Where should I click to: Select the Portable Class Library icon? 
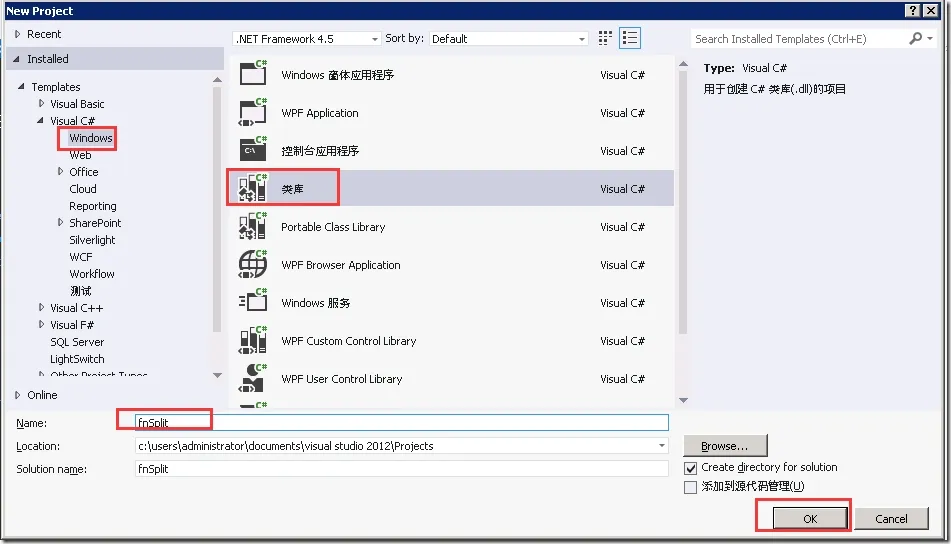tap(253, 226)
